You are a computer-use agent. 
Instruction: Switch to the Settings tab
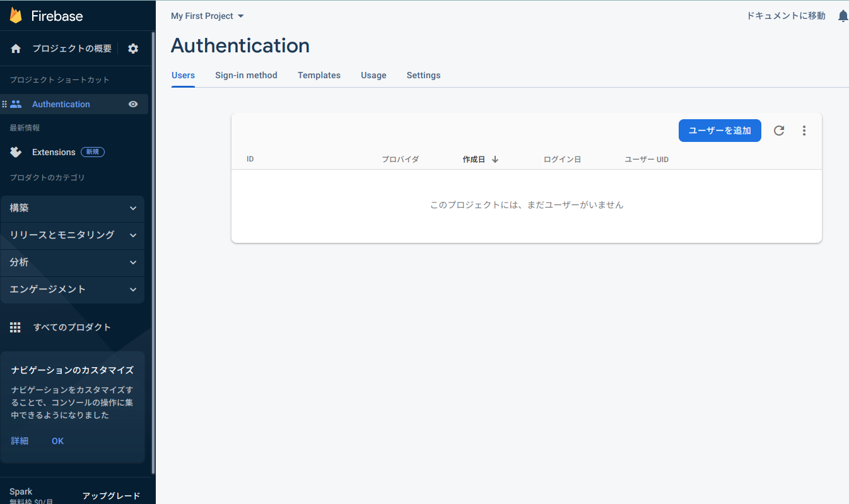423,75
